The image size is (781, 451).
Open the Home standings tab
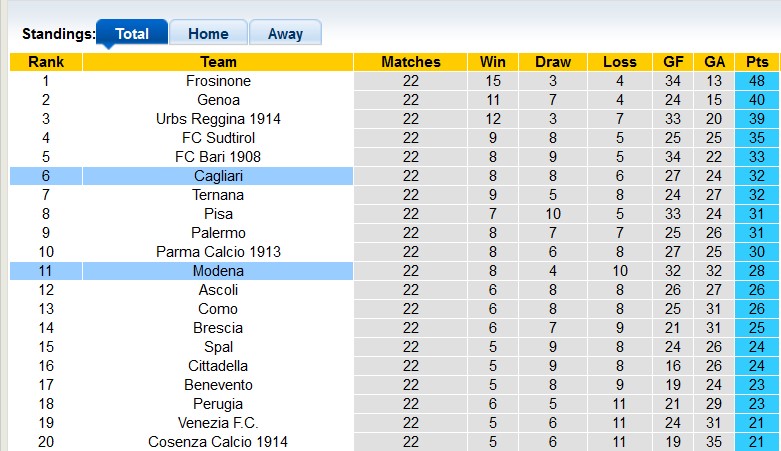click(x=207, y=33)
